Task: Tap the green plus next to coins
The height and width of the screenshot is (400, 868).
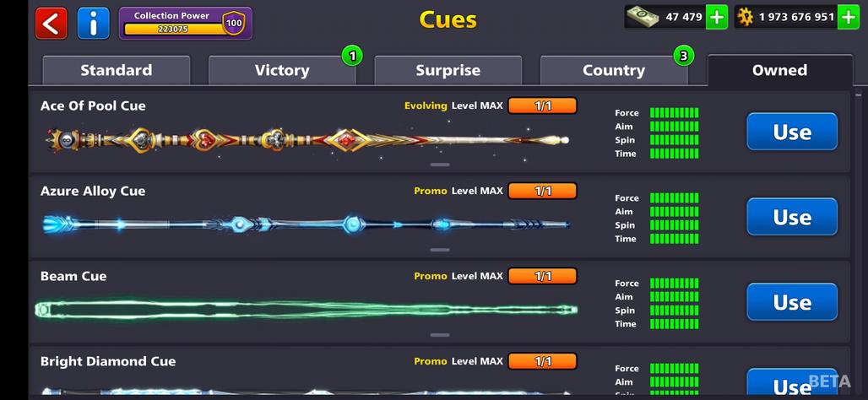Action: click(x=849, y=17)
